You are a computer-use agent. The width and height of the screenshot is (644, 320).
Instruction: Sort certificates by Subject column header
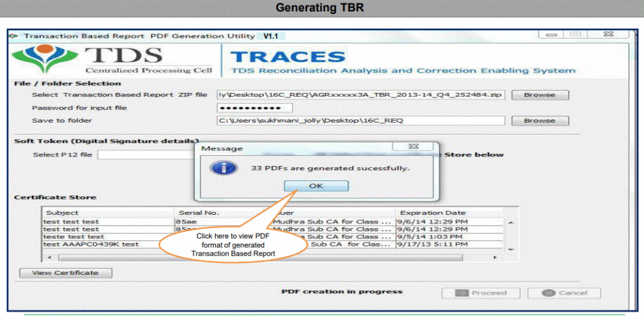[x=107, y=212]
